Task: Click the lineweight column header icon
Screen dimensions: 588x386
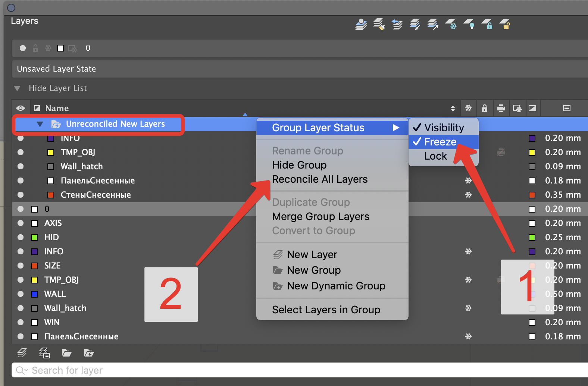Action: (567, 108)
